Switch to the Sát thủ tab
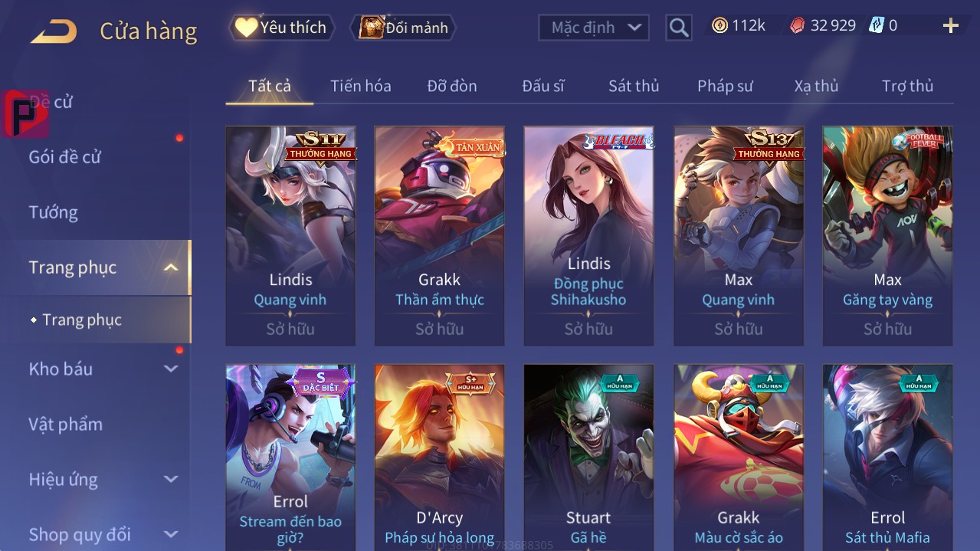 [x=634, y=86]
